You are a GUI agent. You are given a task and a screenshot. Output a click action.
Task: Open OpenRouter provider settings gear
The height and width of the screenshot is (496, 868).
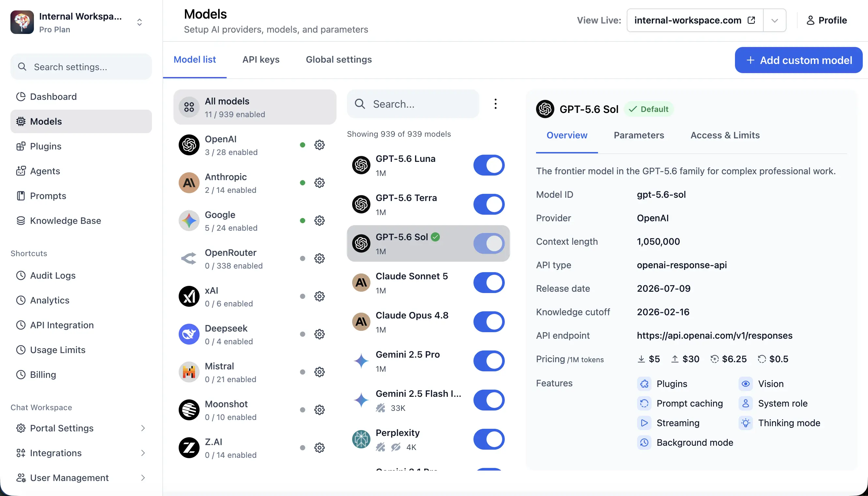click(x=319, y=258)
